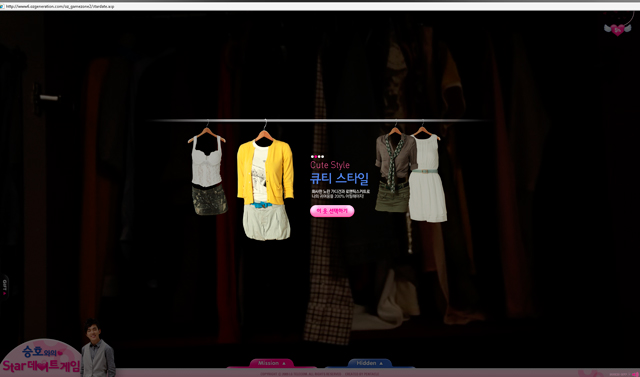Click the pink outfit select button
The width and height of the screenshot is (640, 377).
point(332,211)
